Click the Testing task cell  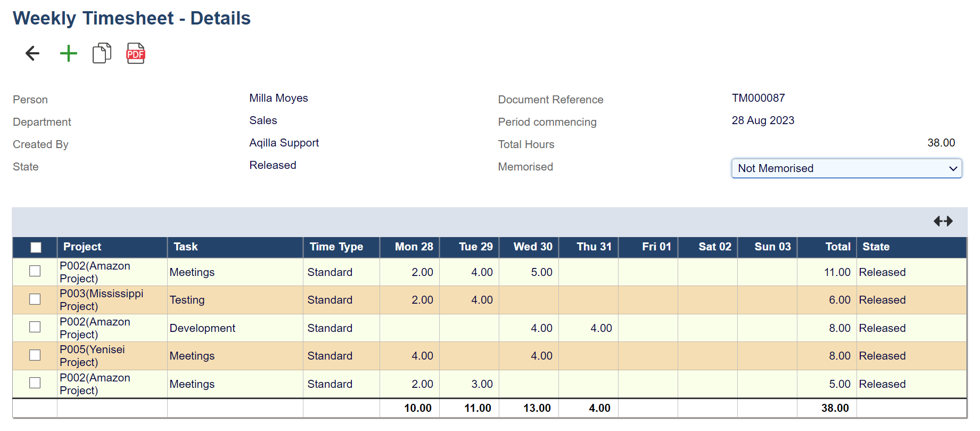(x=187, y=300)
